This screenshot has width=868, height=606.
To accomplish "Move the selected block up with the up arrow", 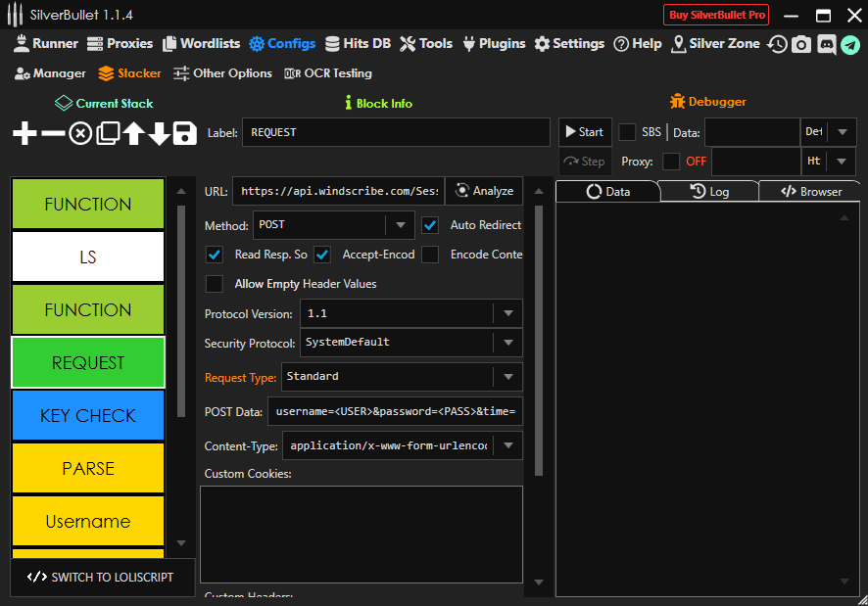I will coord(133,133).
